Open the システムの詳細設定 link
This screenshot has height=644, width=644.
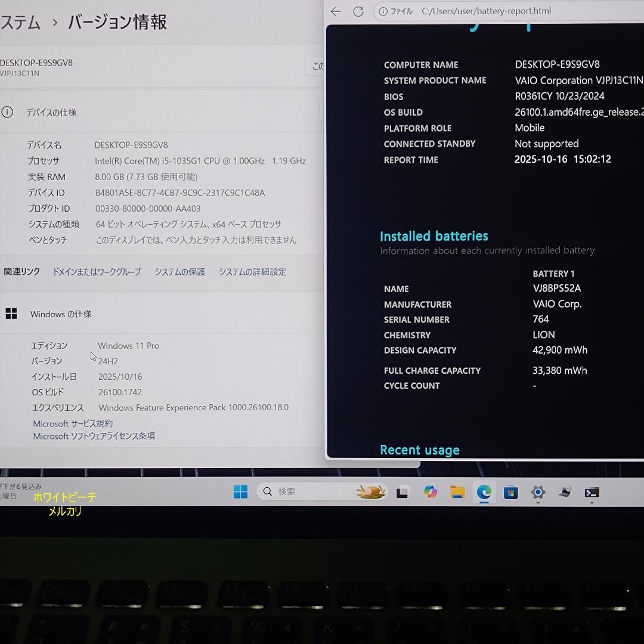pyautogui.click(x=252, y=271)
